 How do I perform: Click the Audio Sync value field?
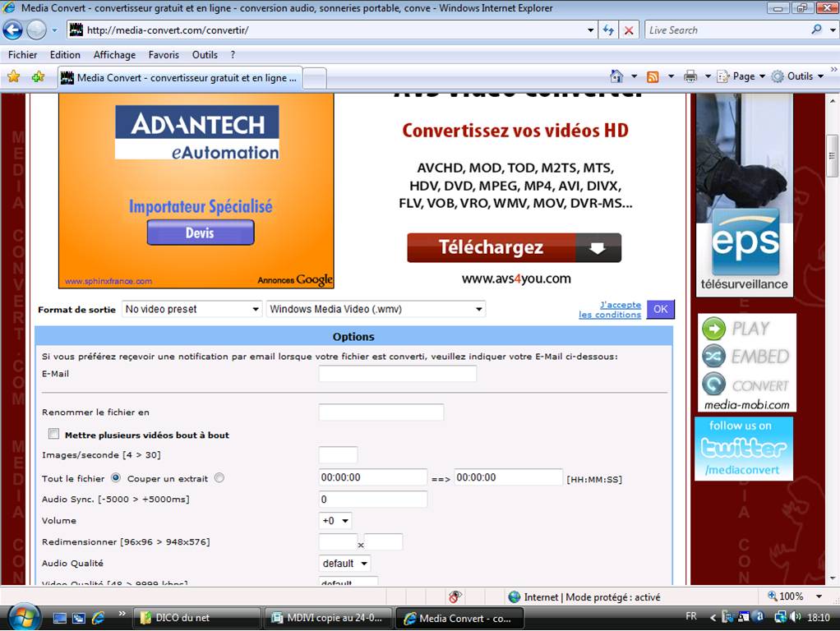click(373, 500)
